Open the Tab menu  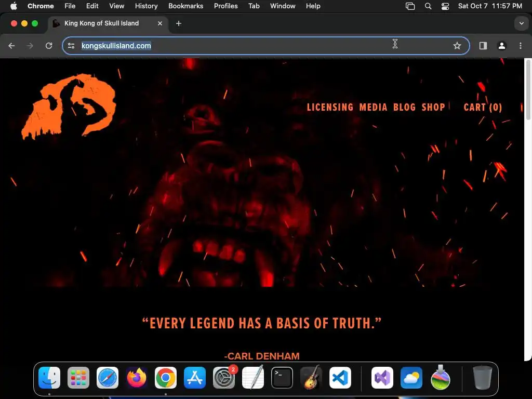254,6
